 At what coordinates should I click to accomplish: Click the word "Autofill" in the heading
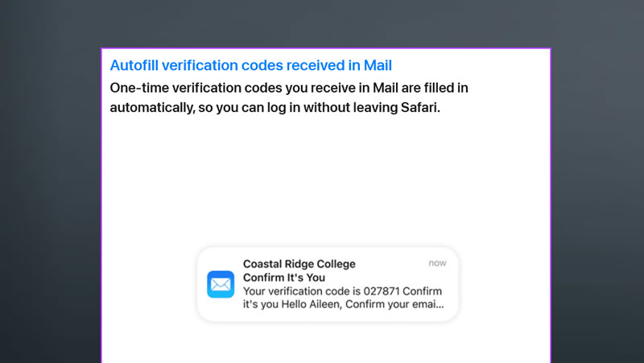pyautogui.click(x=134, y=65)
